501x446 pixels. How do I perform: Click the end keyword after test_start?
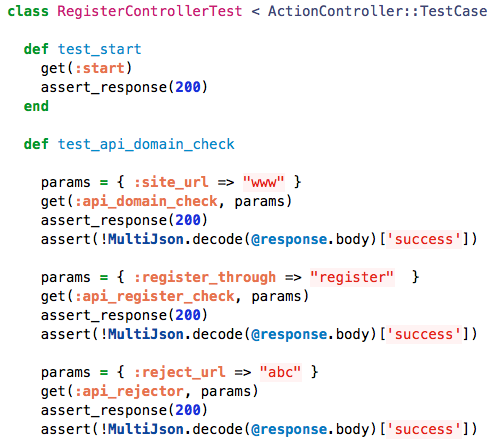(x=36, y=106)
